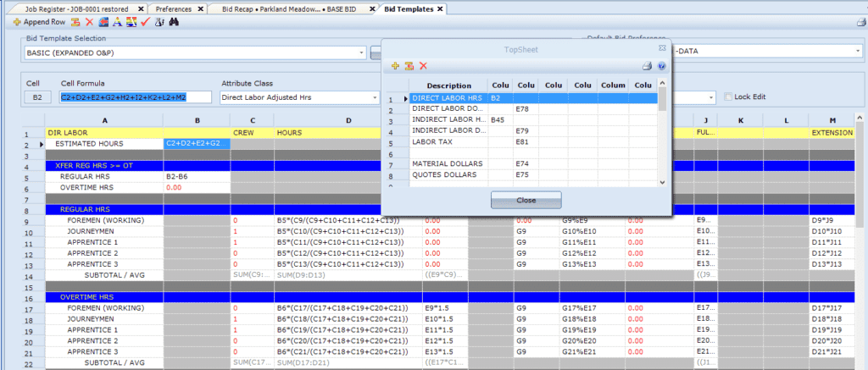This screenshot has height=370, width=868.
Task: Click the blue icon with red arrow in the main toolbar
Action: point(103,22)
